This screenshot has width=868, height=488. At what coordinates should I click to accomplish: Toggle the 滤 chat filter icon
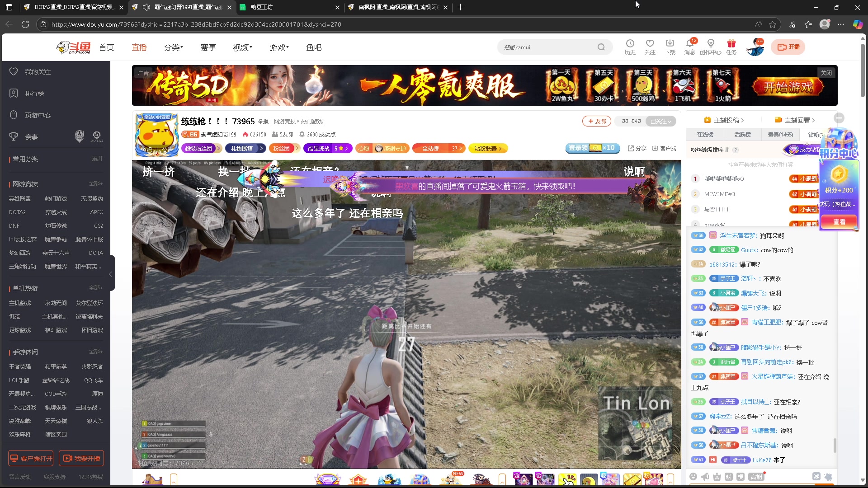[816, 477]
